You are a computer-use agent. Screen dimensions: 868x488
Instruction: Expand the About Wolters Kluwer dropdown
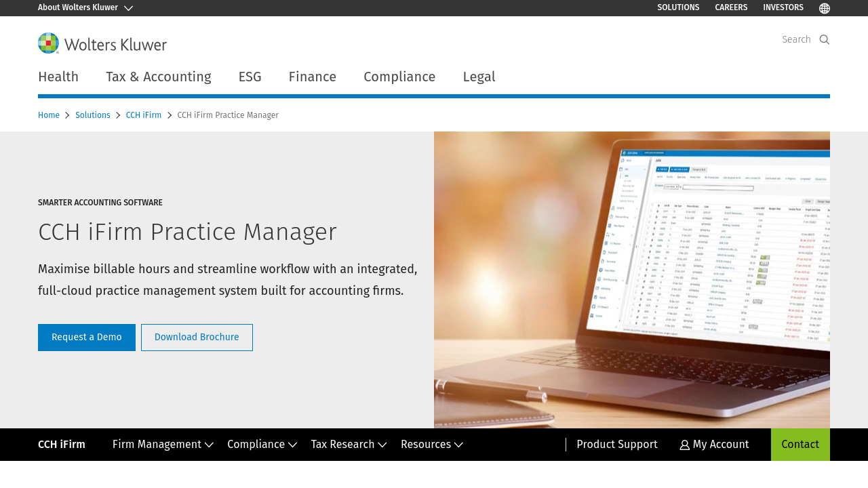[85, 8]
